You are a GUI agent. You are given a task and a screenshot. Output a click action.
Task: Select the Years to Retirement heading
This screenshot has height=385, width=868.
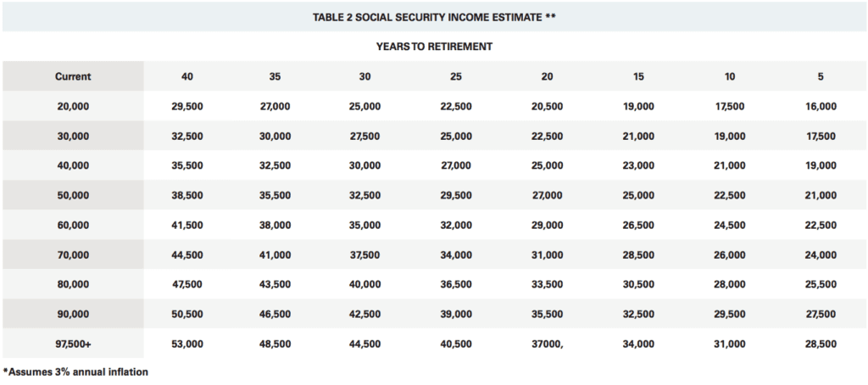coord(434,47)
